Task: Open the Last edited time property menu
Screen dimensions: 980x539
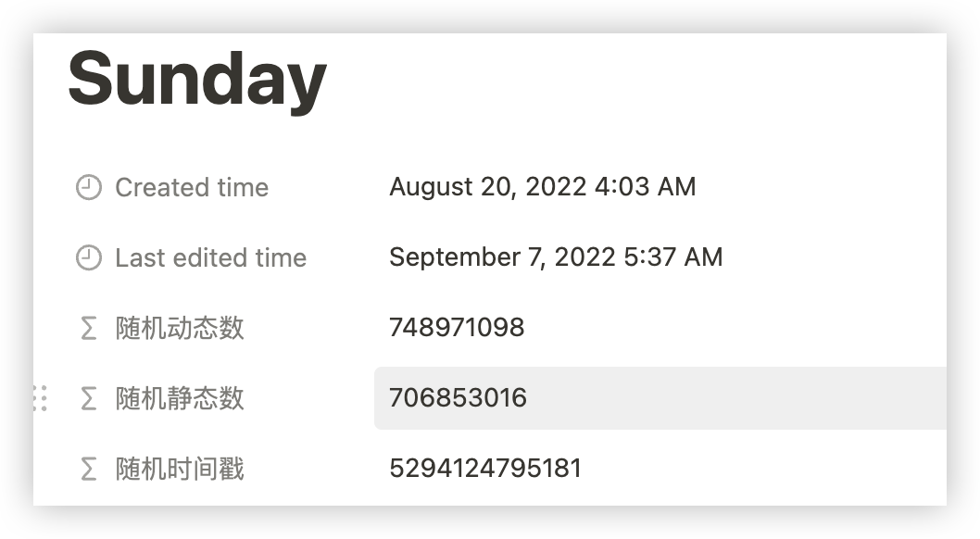Action: pyautogui.click(x=210, y=258)
